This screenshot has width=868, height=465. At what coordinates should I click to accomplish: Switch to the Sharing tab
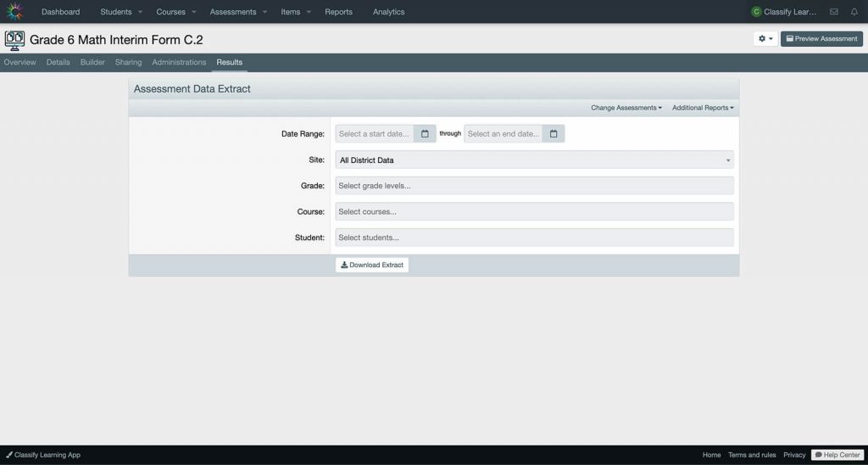point(129,62)
